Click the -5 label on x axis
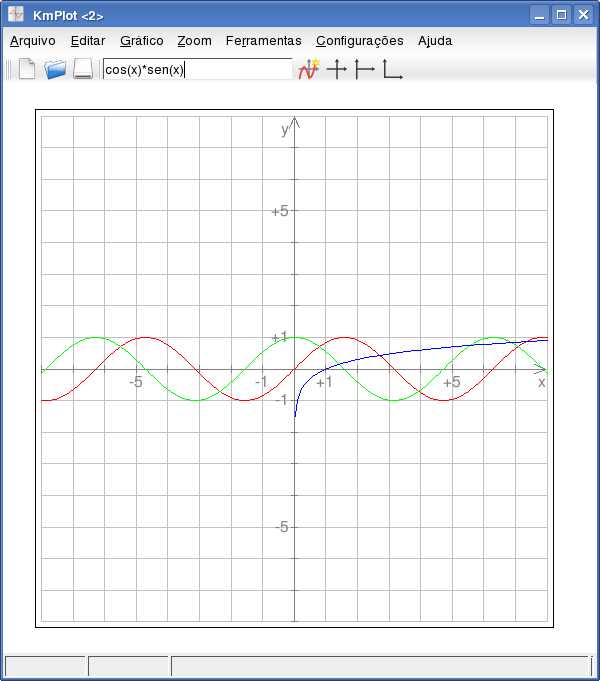 [x=136, y=382]
